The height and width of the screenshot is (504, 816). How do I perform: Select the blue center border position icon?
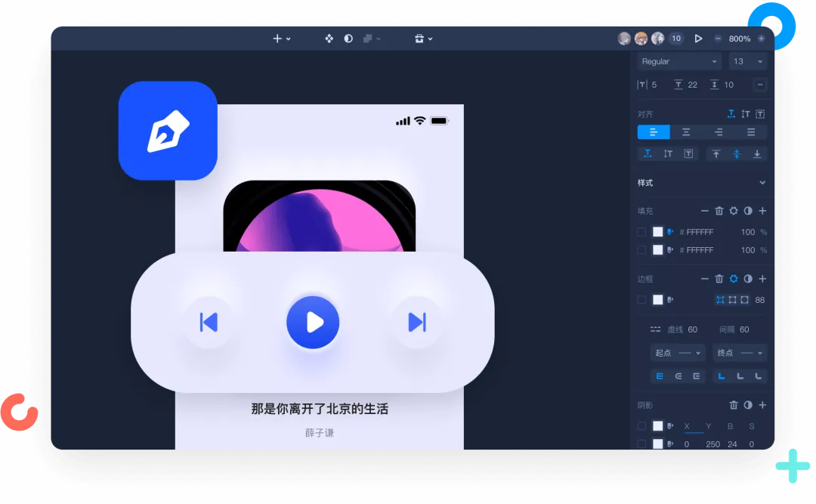(x=720, y=300)
